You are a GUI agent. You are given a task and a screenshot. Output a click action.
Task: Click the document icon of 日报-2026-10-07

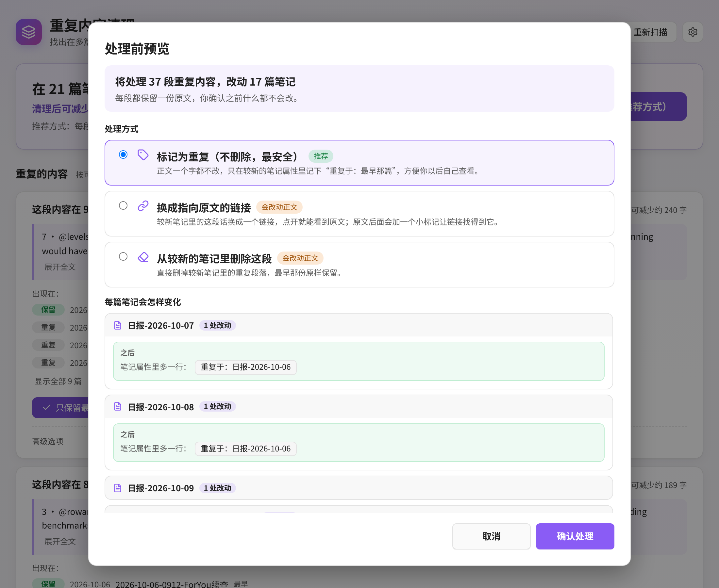click(x=118, y=325)
